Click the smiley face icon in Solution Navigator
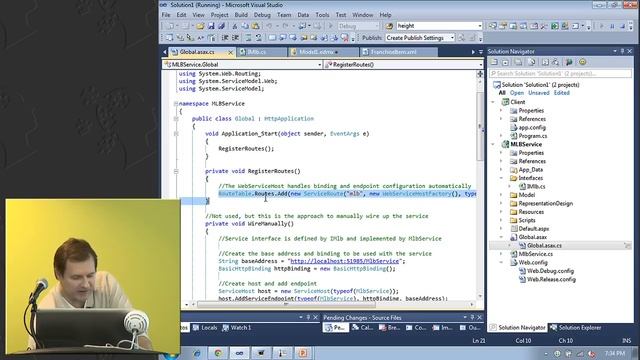 tap(582, 62)
